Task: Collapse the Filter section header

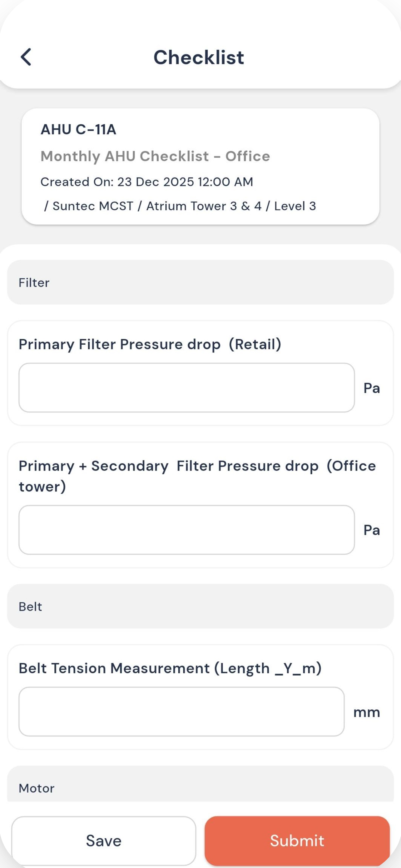Action: point(200,282)
